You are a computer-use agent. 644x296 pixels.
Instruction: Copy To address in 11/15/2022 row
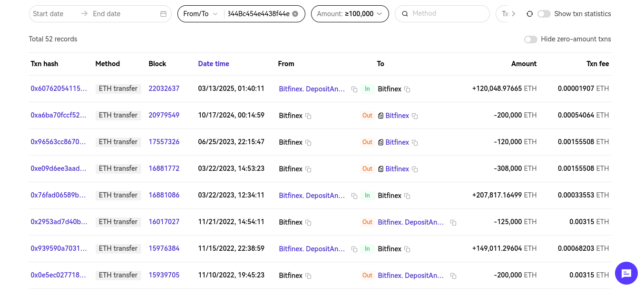coord(407,249)
